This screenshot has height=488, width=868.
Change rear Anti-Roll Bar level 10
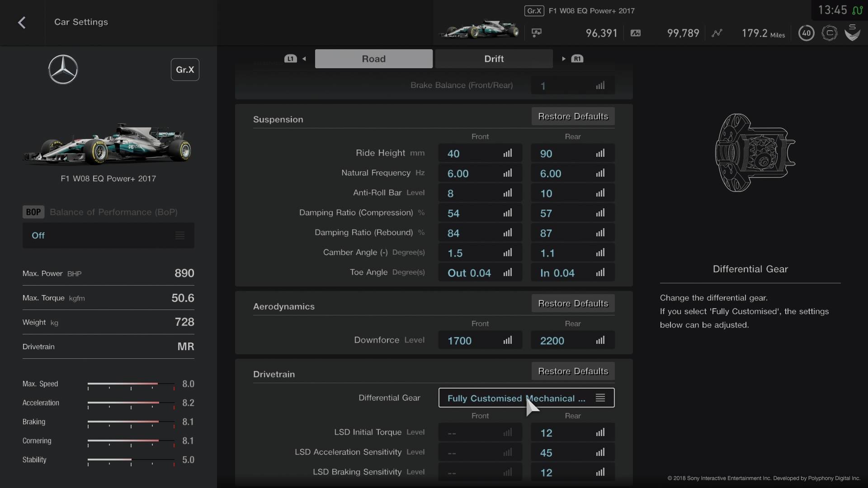[572, 193]
